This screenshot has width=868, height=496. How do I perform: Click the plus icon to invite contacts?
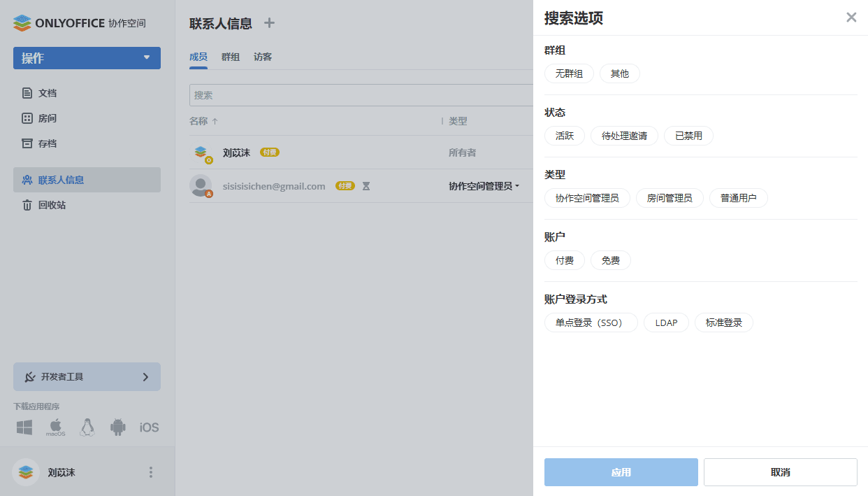[269, 23]
